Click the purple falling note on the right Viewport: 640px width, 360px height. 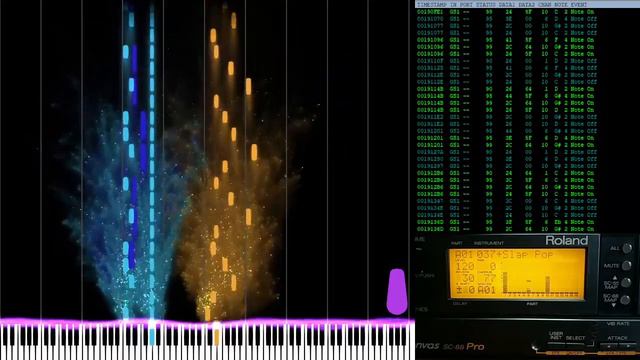tap(397, 291)
